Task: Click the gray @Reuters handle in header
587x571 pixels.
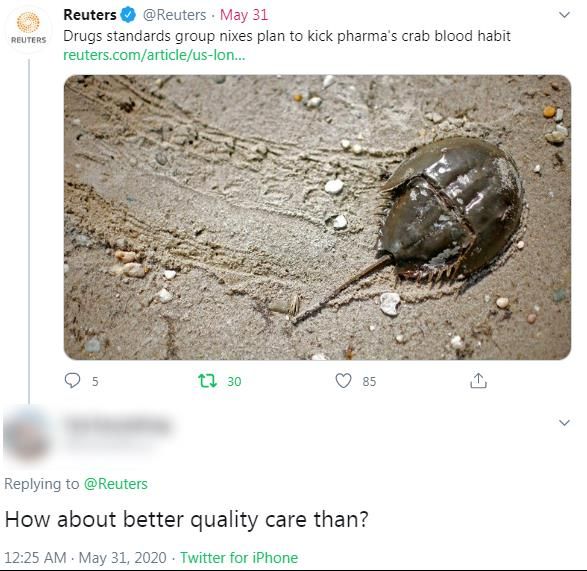Action: click(x=174, y=15)
